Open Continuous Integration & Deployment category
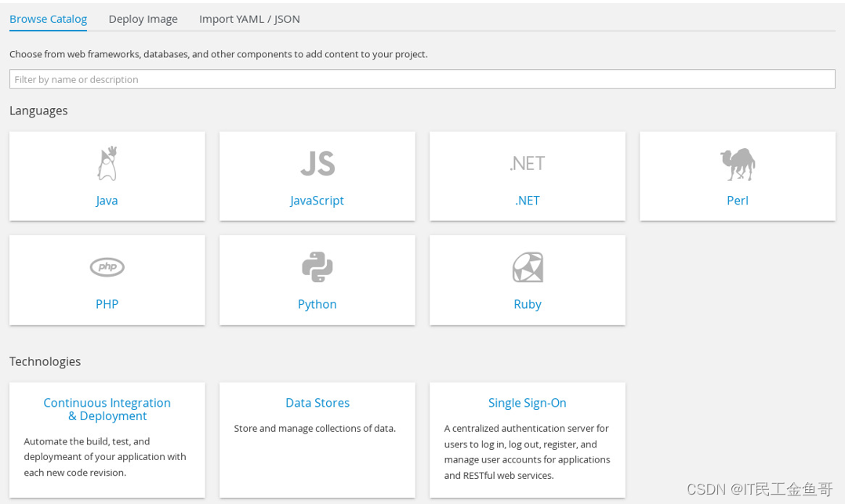The width and height of the screenshot is (845, 504). click(107, 409)
